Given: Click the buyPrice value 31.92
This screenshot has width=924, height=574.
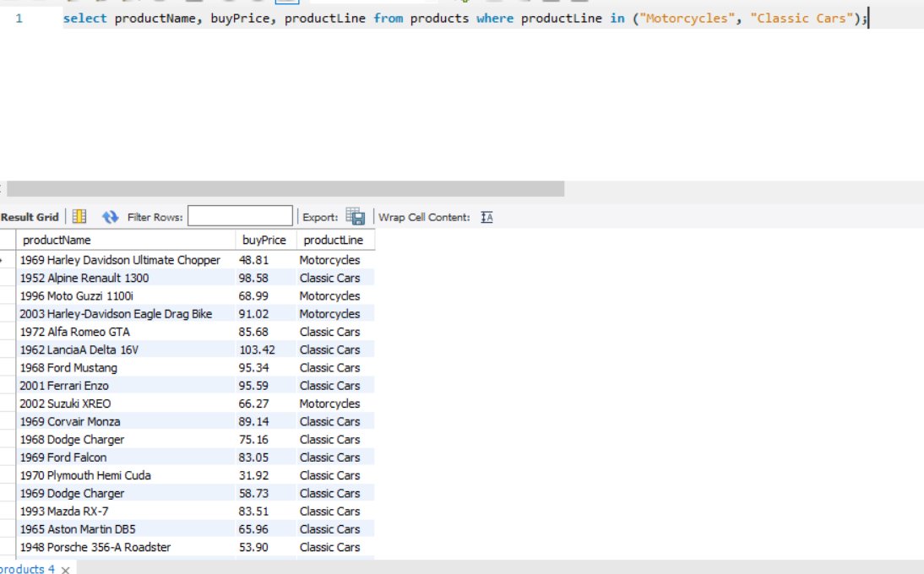Looking at the screenshot, I should 253,475.
